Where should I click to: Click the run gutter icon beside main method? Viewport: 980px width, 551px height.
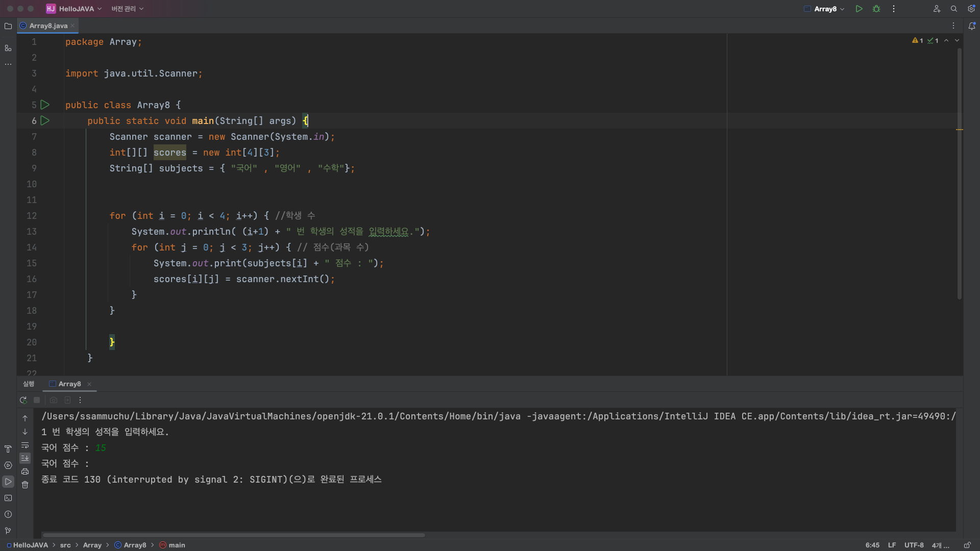coord(45,120)
